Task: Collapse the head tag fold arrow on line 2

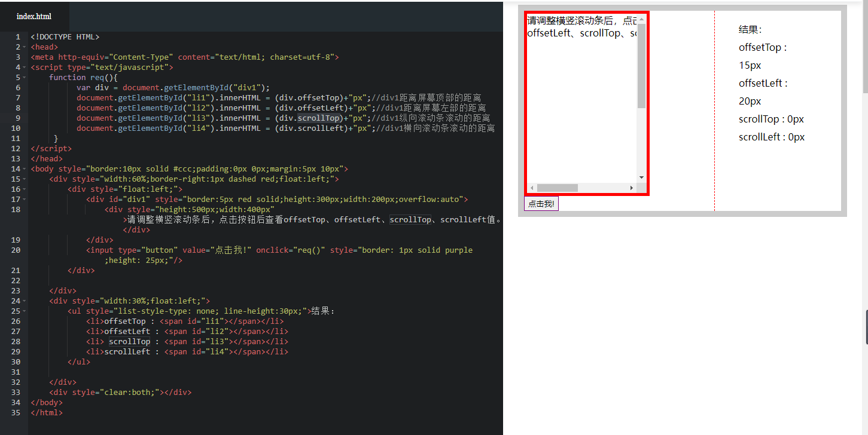Action: 24,47
